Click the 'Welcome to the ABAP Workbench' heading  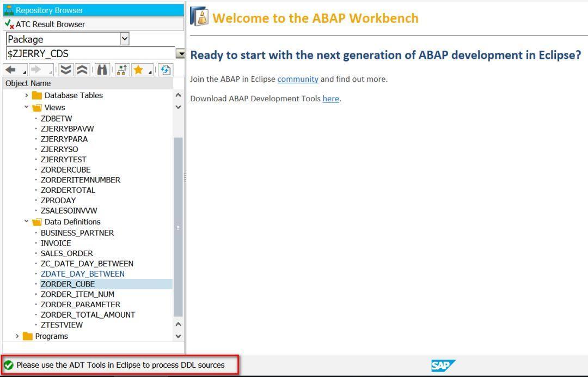pos(315,19)
